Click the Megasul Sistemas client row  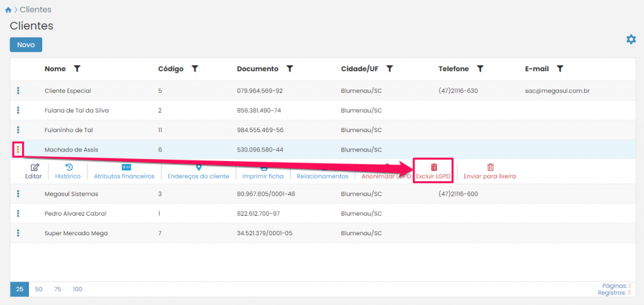(x=72, y=194)
